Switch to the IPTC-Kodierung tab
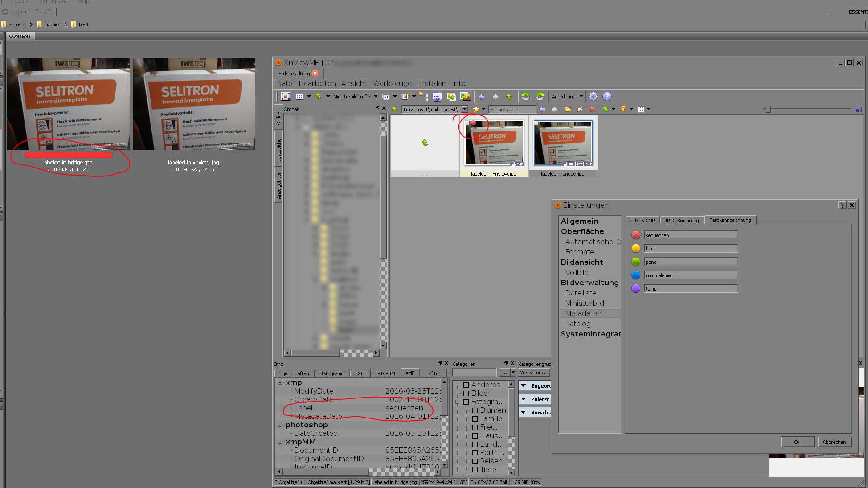 pyautogui.click(x=682, y=221)
